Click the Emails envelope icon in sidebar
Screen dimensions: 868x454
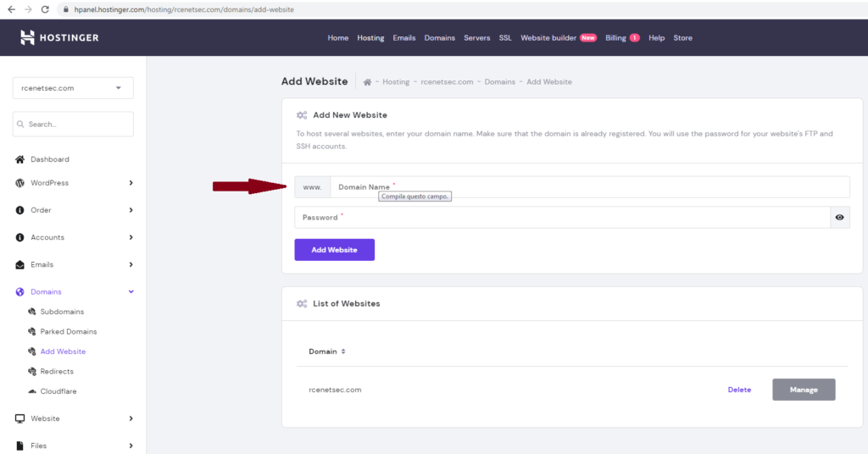[x=20, y=264]
